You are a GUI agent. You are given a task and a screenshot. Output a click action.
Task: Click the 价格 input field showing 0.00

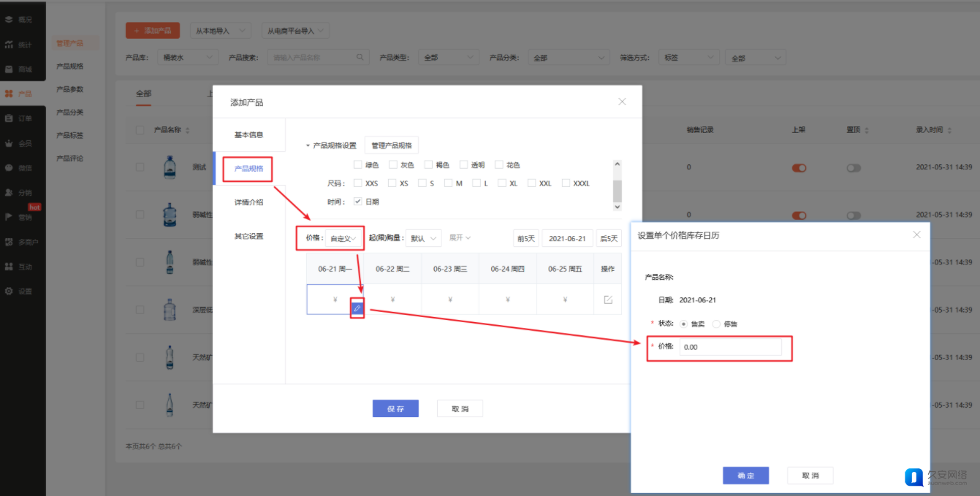click(x=730, y=347)
